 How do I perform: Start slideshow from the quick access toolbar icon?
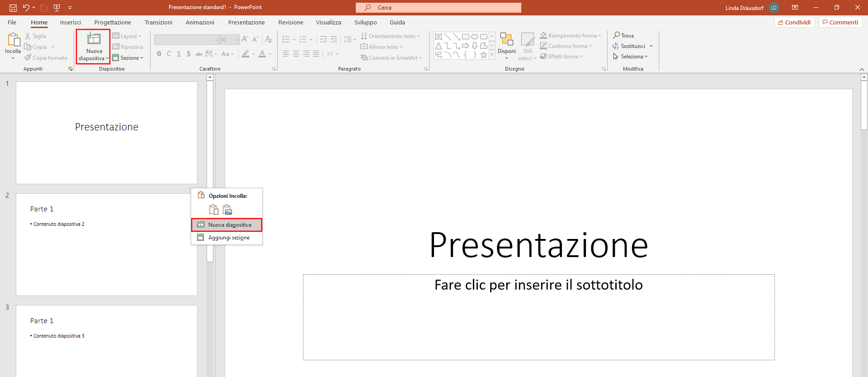(57, 8)
